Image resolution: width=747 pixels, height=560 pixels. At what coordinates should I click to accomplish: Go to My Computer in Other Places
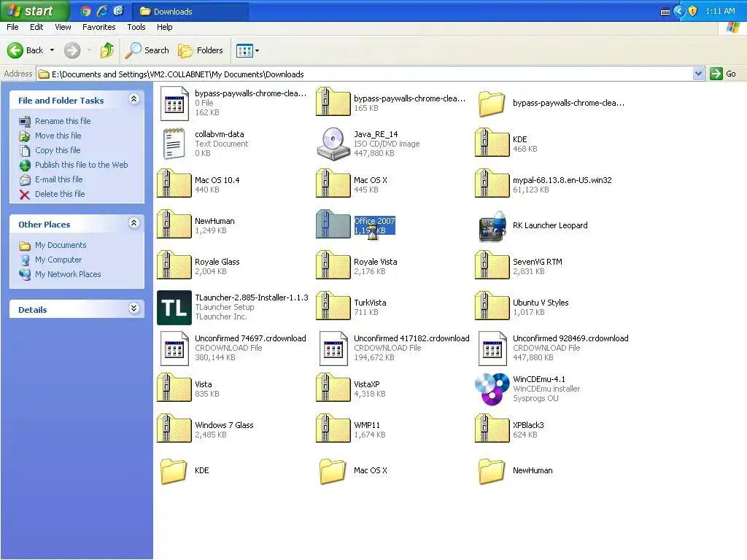(x=58, y=260)
